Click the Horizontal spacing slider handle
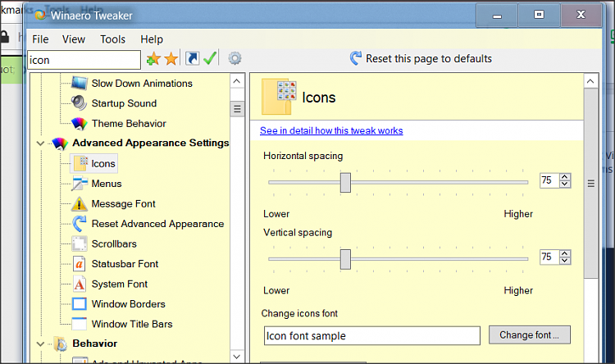 [345, 182]
